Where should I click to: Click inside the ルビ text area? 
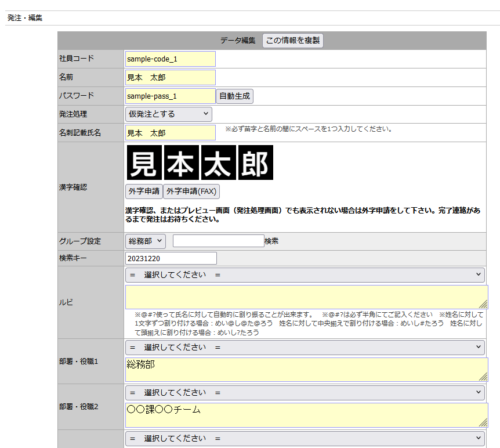[x=306, y=297]
